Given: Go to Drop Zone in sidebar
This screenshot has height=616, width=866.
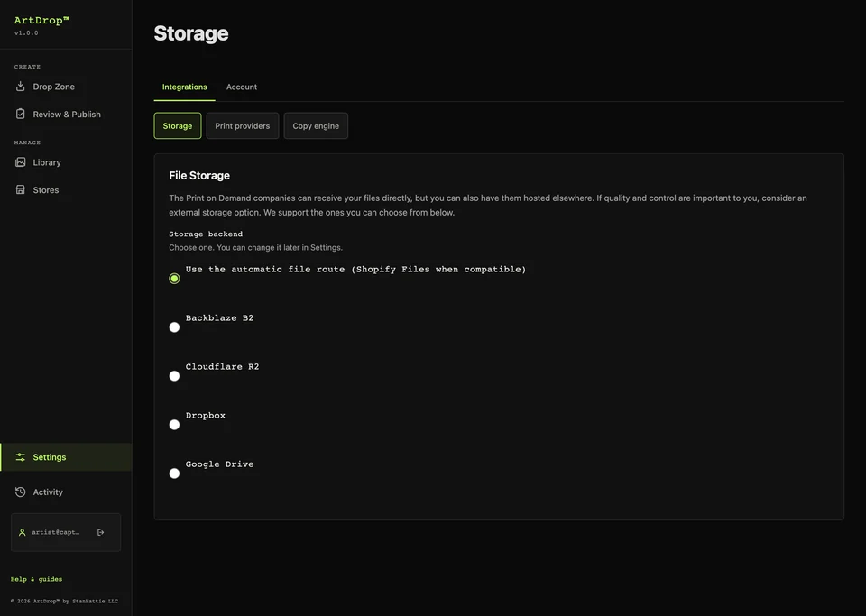Looking at the screenshot, I should pos(66,87).
